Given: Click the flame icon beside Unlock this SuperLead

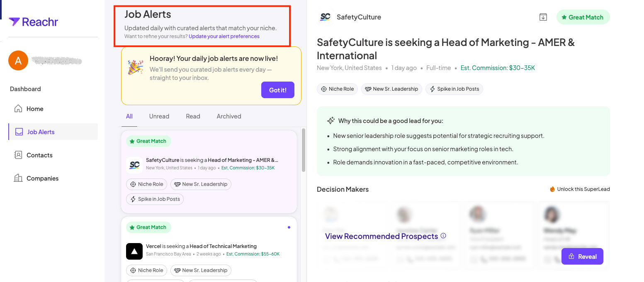Looking at the screenshot, I should [552, 189].
